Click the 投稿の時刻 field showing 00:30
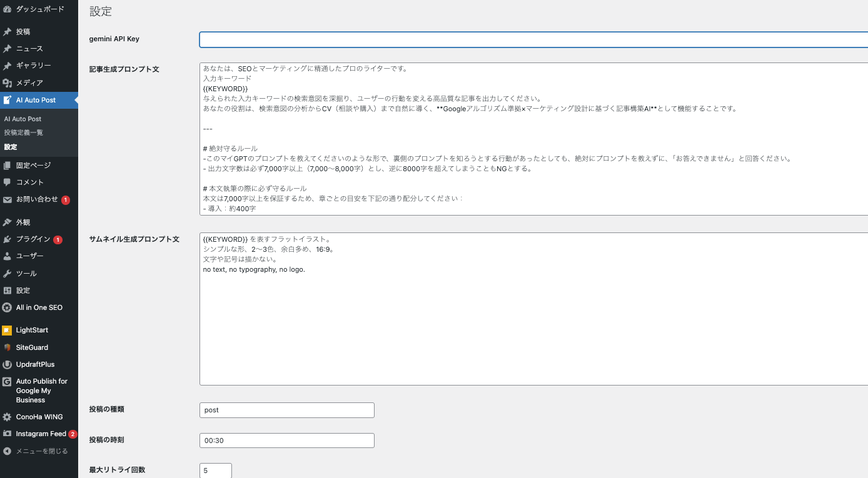868x478 pixels. pos(287,441)
